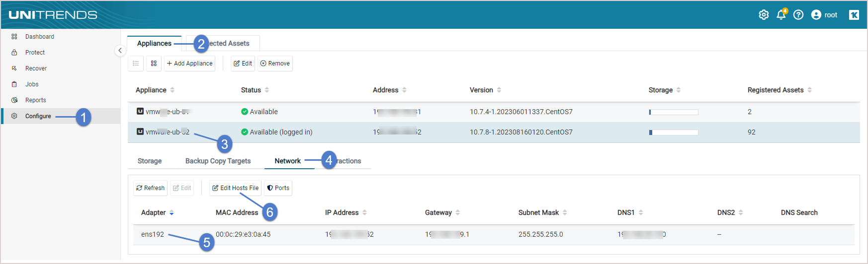The height and width of the screenshot is (264, 868).
Task: Click Remove appliance button
Action: 275,64
